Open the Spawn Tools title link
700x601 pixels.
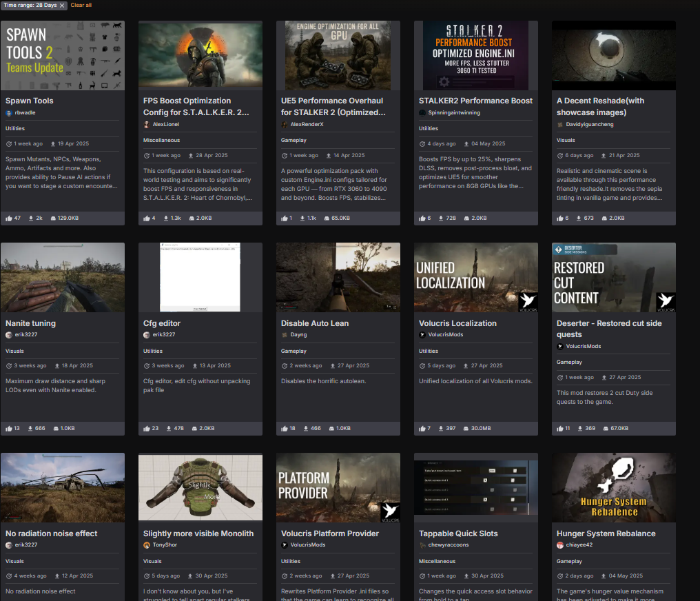[x=30, y=101]
